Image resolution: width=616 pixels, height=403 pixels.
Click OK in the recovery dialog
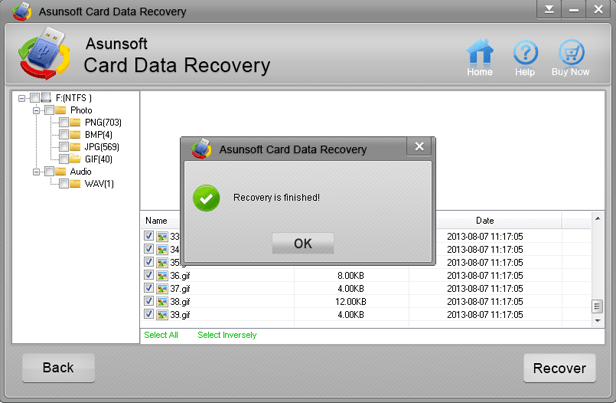pos(303,243)
